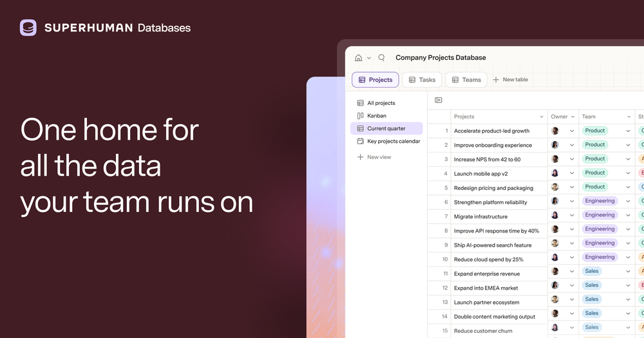This screenshot has width=644, height=338.
Task: Click the grid icon beside All projects
Action: 360,102
